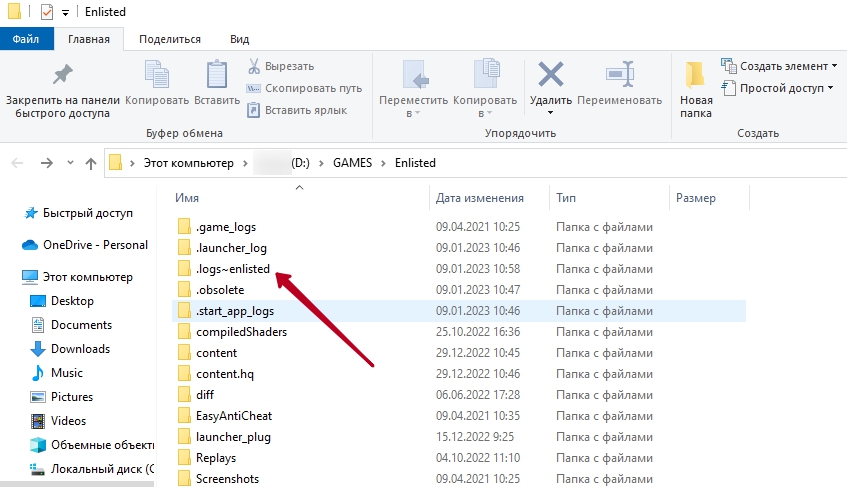
Task: Switch to the Поделиться tab
Action: (x=170, y=39)
